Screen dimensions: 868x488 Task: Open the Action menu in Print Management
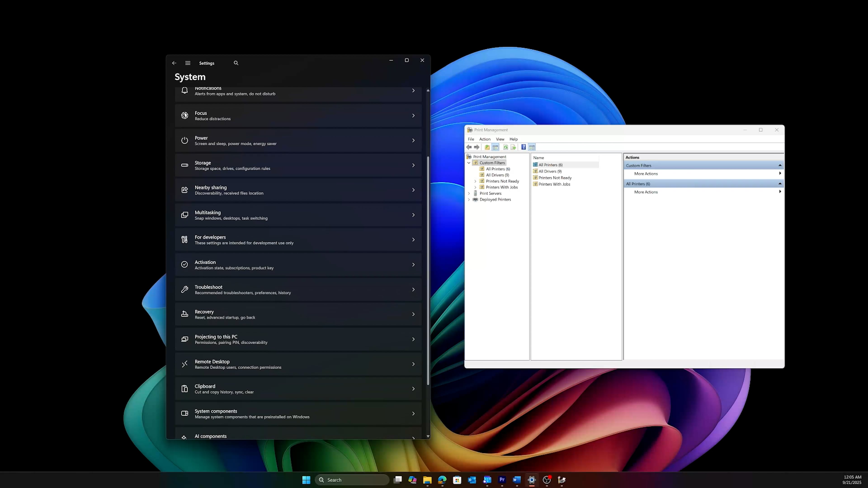pyautogui.click(x=485, y=139)
